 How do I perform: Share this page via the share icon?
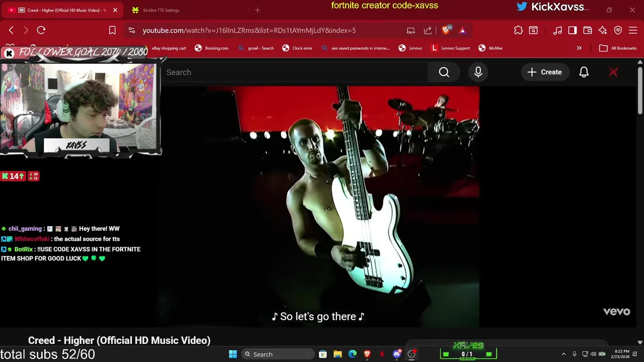pos(428,30)
